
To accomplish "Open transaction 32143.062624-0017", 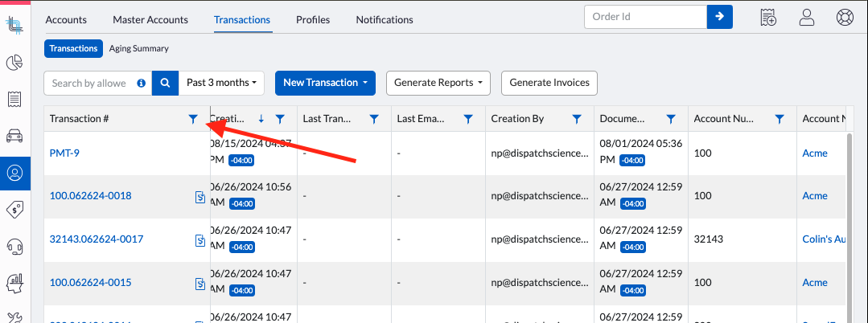I will pyautogui.click(x=97, y=239).
